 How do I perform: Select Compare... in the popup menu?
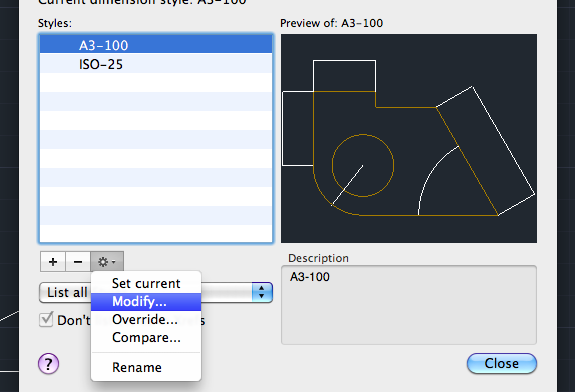tap(146, 338)
